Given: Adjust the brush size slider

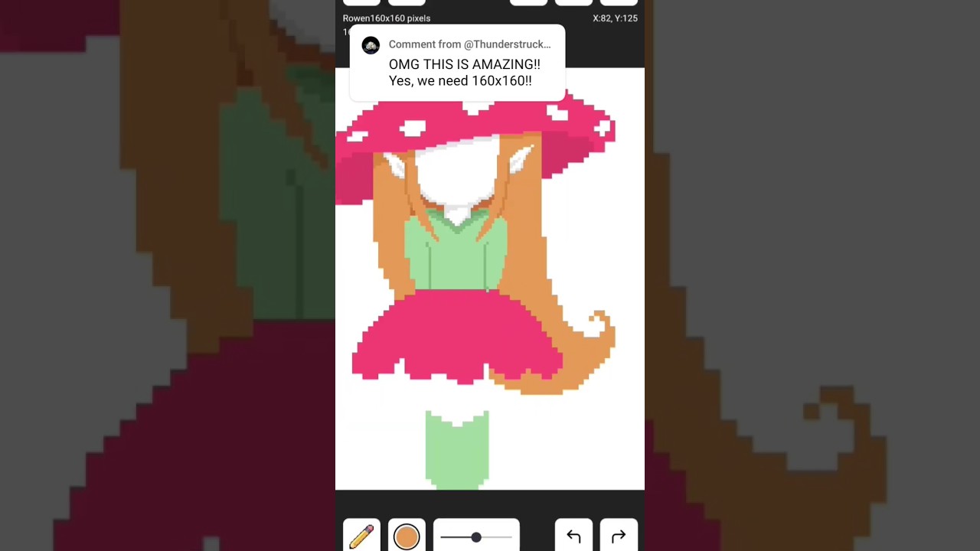Looking at the screenshot, I should pos(476,536).
